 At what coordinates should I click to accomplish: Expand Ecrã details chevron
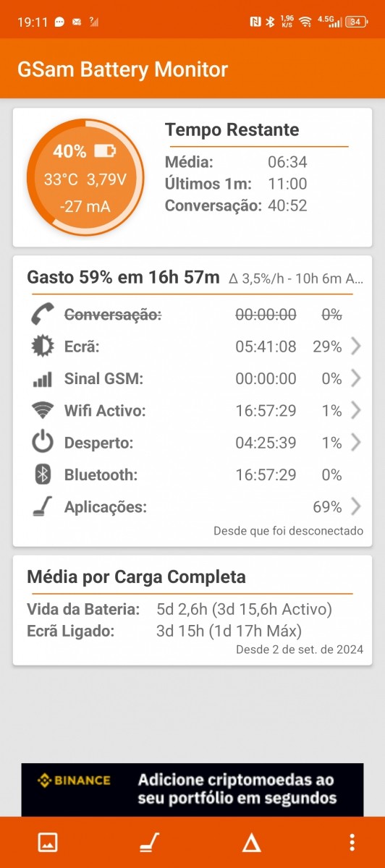pyautogui.click(x=355, y=346)
